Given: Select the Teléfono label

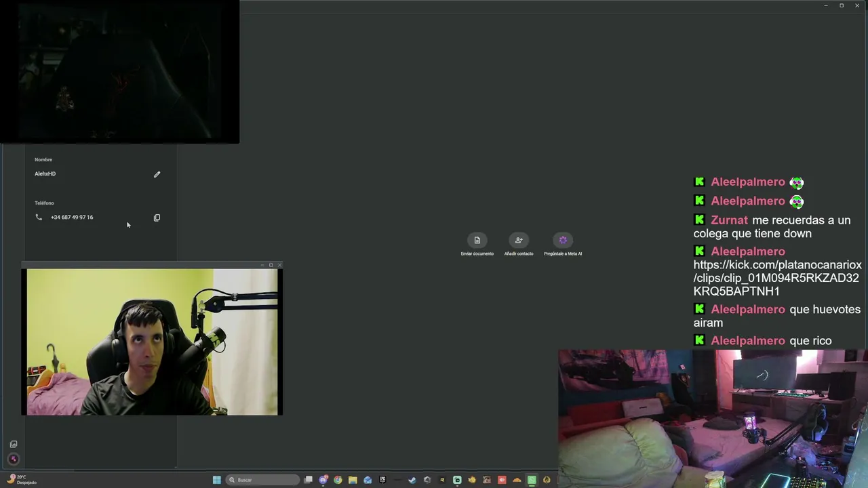Looking at the screenshot, I should [44, 203].
